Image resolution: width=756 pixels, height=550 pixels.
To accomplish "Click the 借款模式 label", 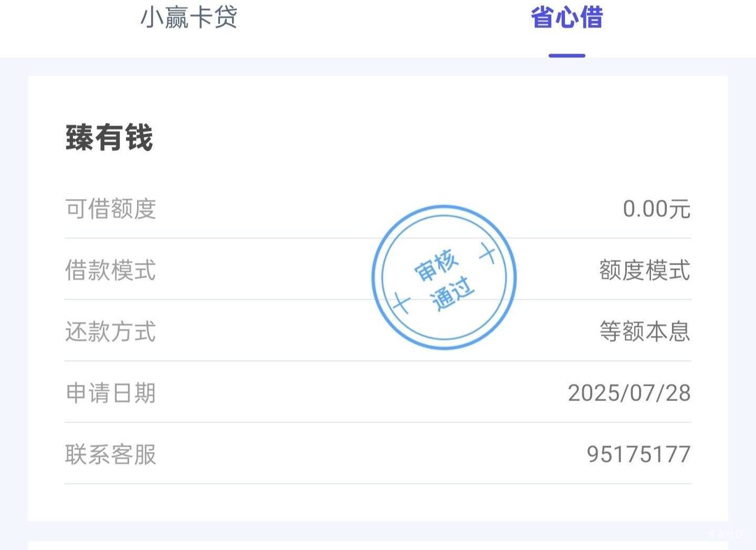I will 111,270.
